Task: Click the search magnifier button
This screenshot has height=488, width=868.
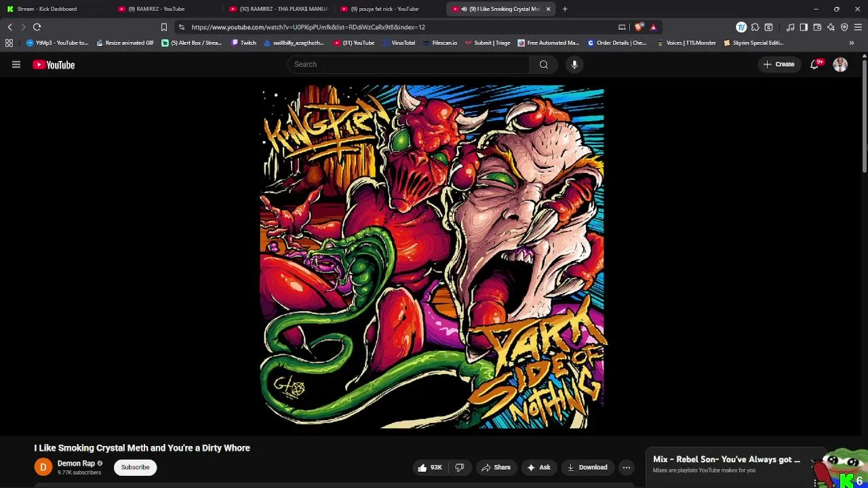Action: (543, 64)
